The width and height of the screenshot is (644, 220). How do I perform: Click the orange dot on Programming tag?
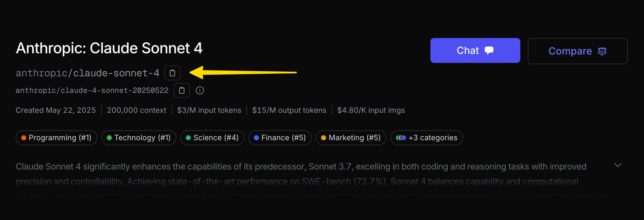point(24,138)
